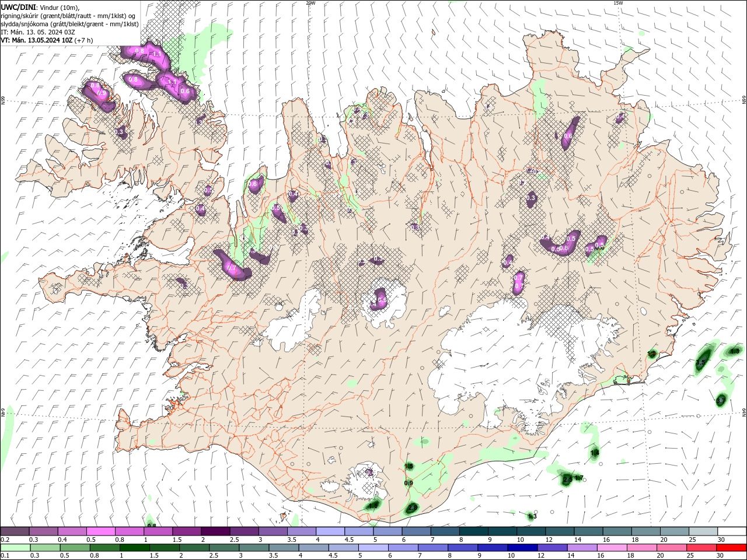747x560 pixels.
Task: Click the '(+7 h)' forecast offset text
Action: click(x=84, y=40)
